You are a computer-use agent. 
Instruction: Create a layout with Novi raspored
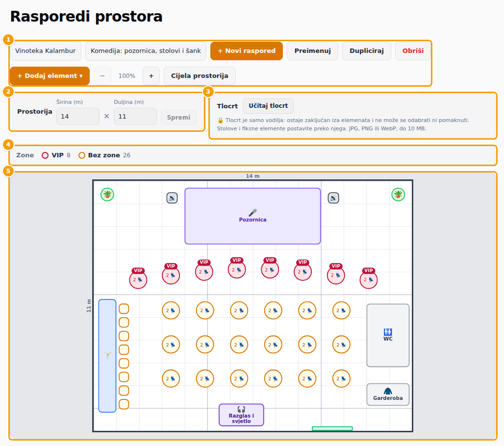(x=247, y=51)
